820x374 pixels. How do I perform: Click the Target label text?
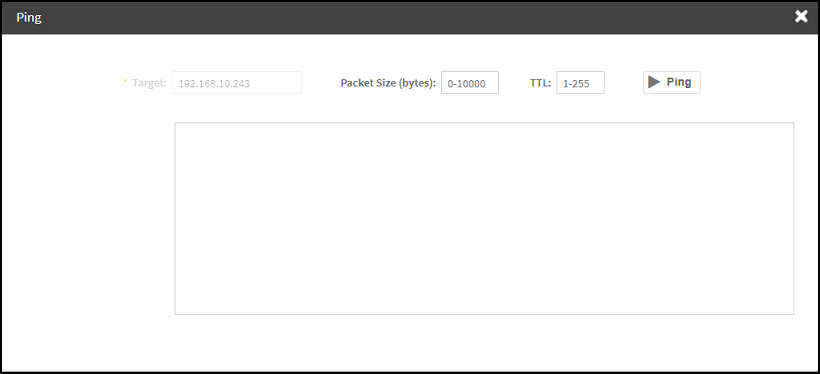tap(150, 83)
